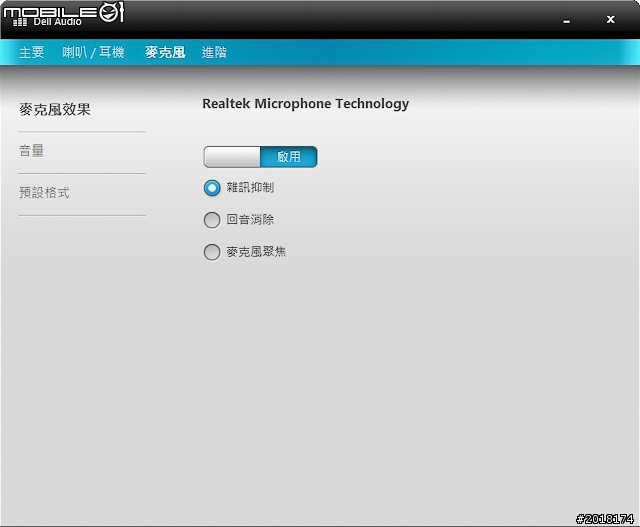Screen dimensions: 640x527
Task: Switch to the 主要 tab
Action: (31, 52)
